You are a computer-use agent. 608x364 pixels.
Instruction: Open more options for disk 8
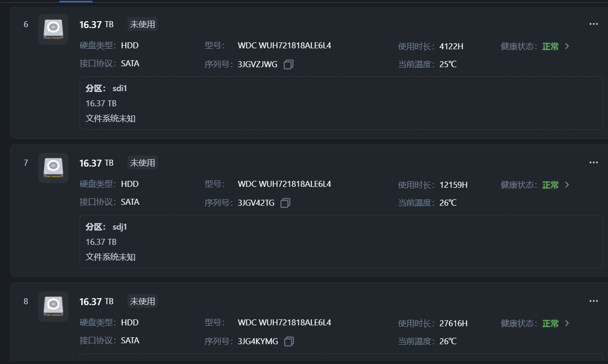594,301
